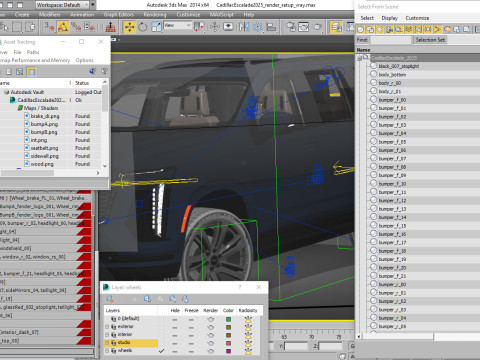
Task: Click the magenta color swatch of wheels layer
Action: (x=228, y=351)
